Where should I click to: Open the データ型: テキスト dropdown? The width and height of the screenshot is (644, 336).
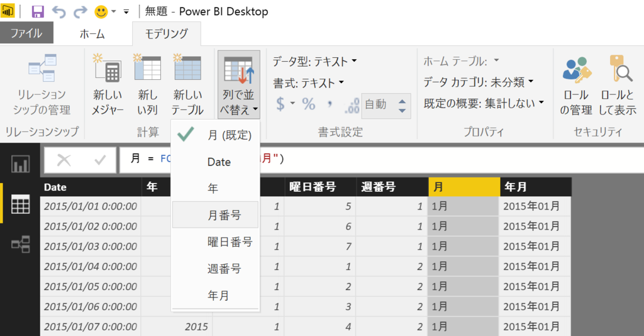(x=314, y=62)
